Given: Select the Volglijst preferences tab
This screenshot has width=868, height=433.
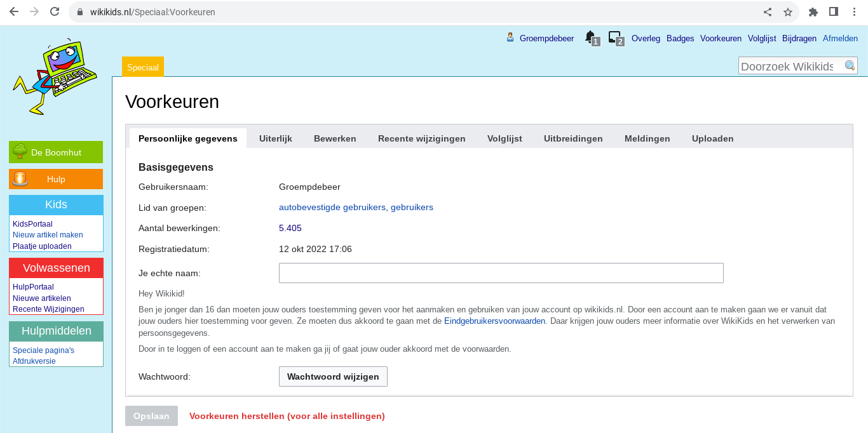Looking at the screenshot, I should point(505,138).
